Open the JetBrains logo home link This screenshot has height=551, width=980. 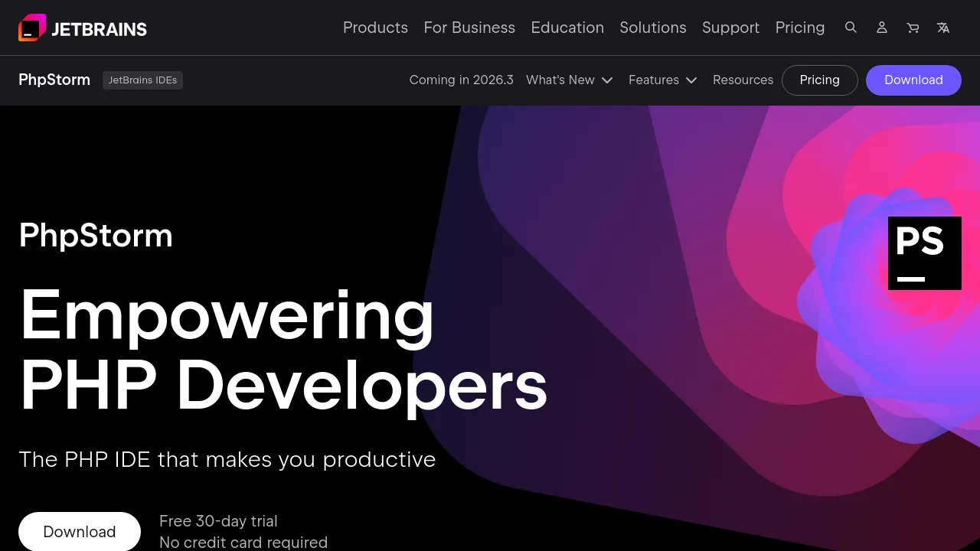pos(83,28)
